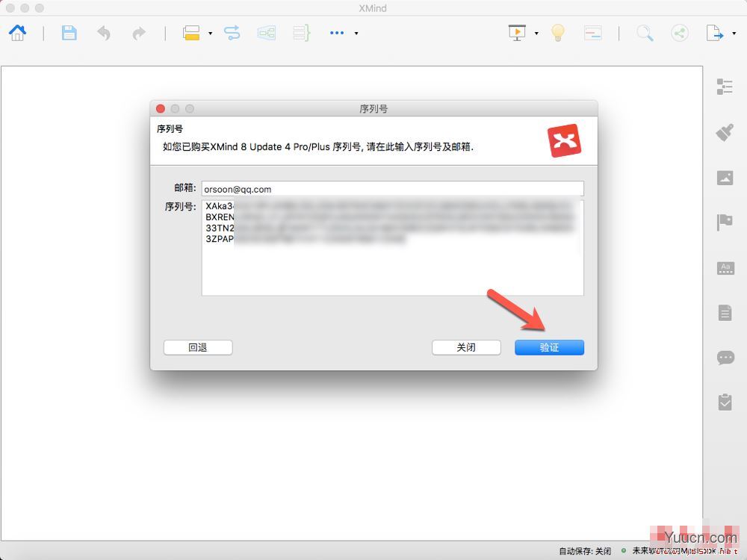Undo the last action
The width and height of the screenshot is (747, 560).
tap(103, 33)
